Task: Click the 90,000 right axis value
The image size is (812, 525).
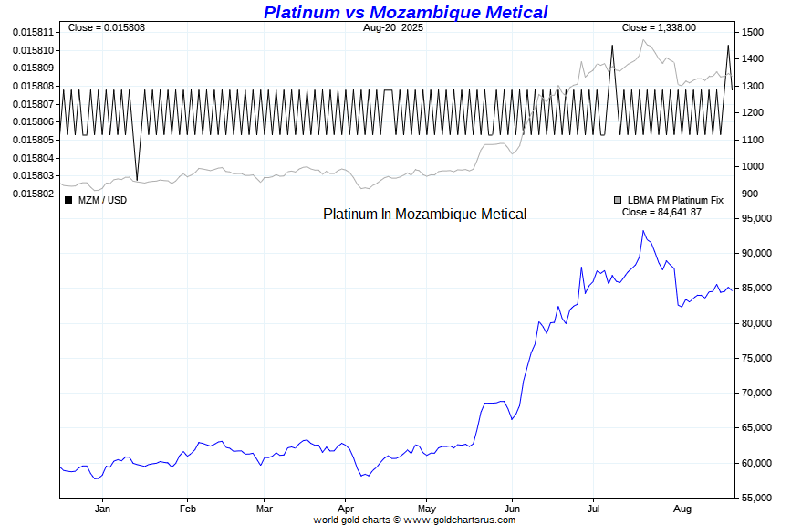Action: click(756, 254)
